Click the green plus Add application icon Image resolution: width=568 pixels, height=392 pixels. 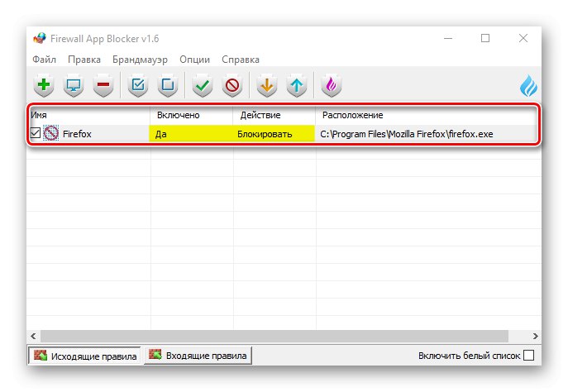click(44, 85)
